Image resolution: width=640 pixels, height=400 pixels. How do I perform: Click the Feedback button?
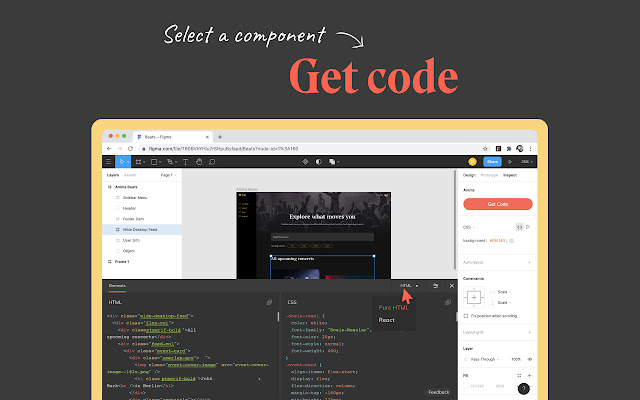439,392
